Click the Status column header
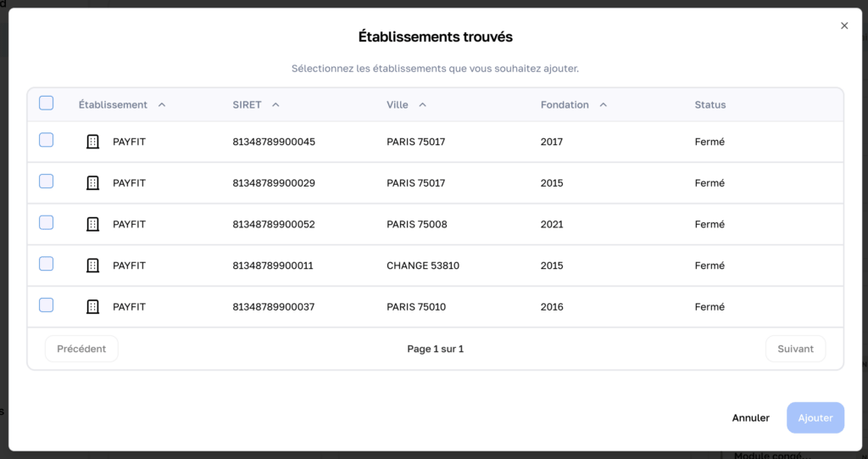Screen dimensions: 868x459 click(709, 105)
